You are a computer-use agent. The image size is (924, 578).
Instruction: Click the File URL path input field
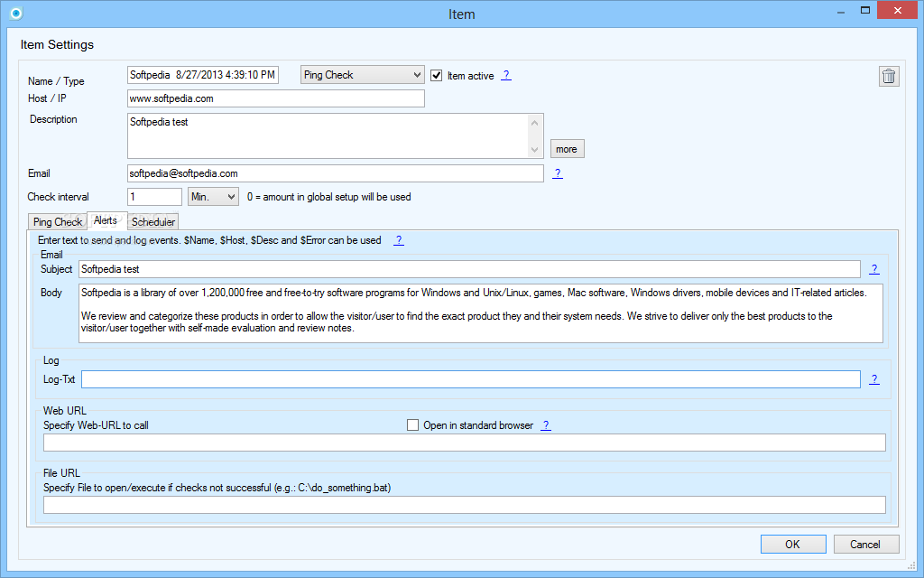coord(465,505)
